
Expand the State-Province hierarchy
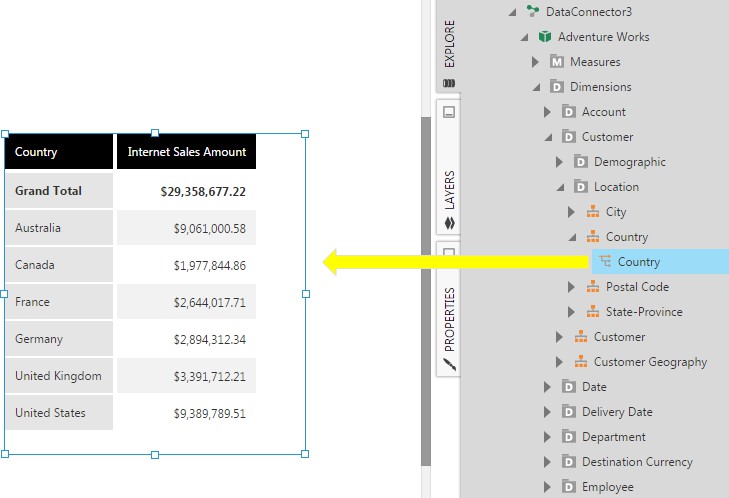click(x=571, y=312)
